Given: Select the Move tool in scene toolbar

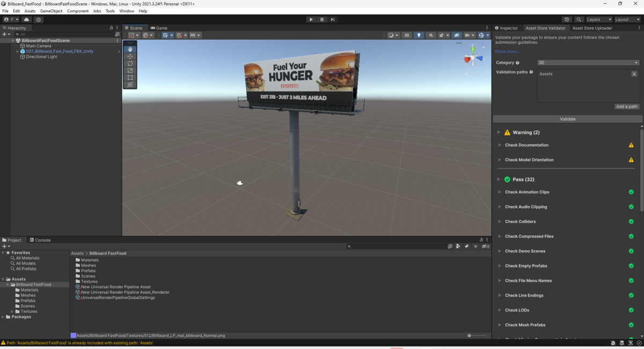Looking at the screenshot, I should 130,56.
